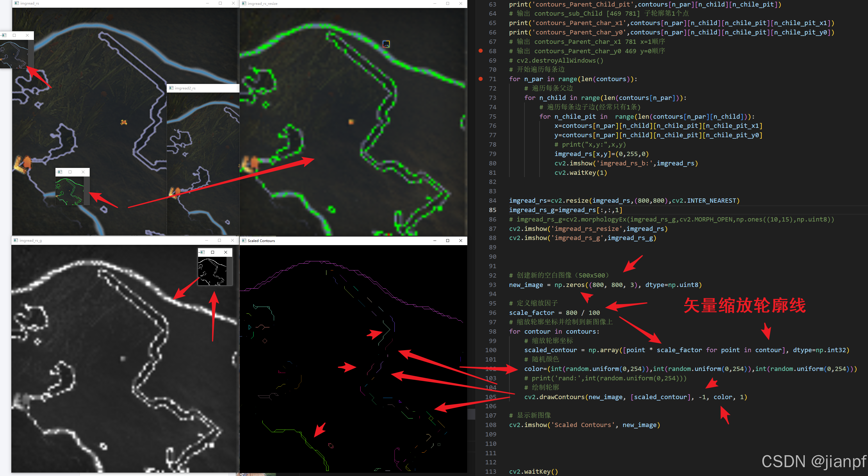Image resolution: width=868 pixels, height=476 pixels.
Task: Toggle the breakpoint on line 71
Action: coord(480,79)
